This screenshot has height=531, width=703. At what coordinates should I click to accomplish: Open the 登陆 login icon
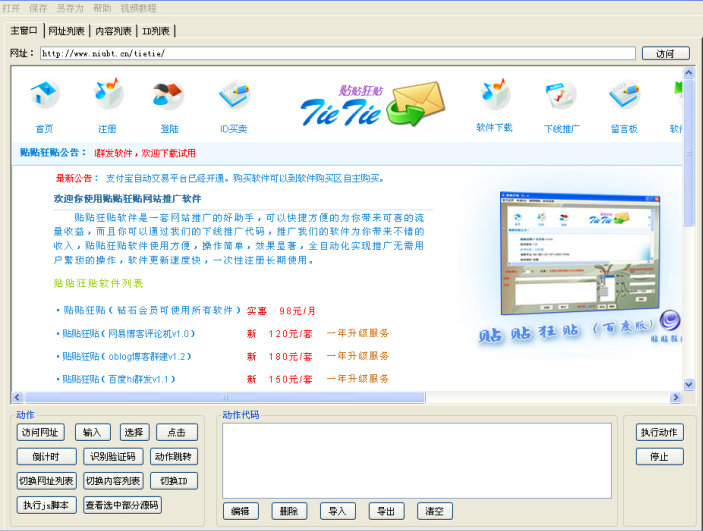168,97
